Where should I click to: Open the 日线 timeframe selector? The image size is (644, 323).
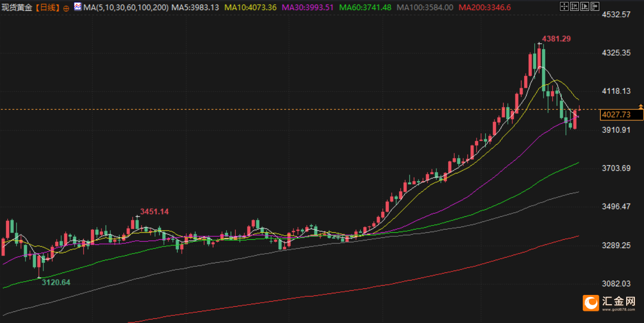click(x=47, y=8)
